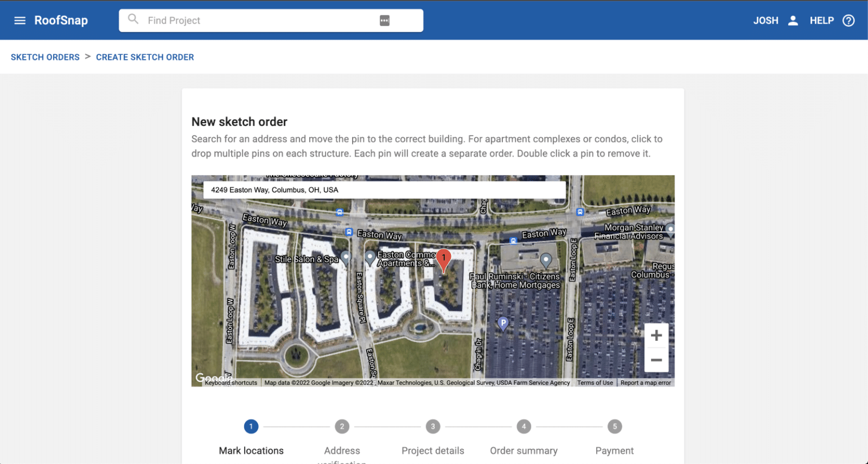Click the help question mark icon
The width and height of the screenshot is (868, 464).
click(848, 20)
